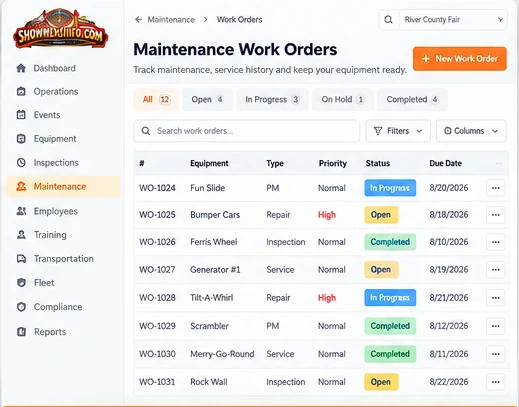Screen dimensions: 519x407
Task: Open actions menu for WO-1031 Rock Wall
Action: [496, 382]
